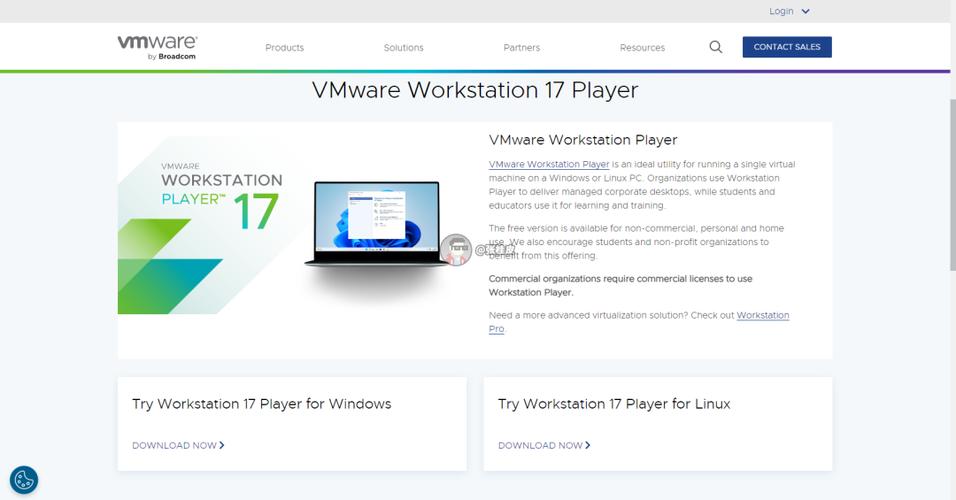Open the Resources menu

click(x=642, y=48)
